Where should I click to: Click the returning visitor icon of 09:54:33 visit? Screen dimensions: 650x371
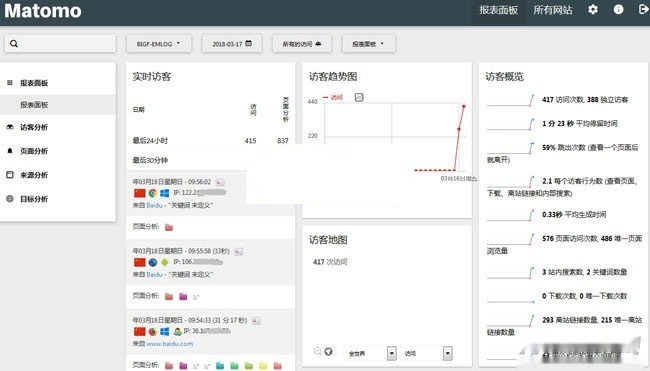pyautogui.click(x=177, y=331)
